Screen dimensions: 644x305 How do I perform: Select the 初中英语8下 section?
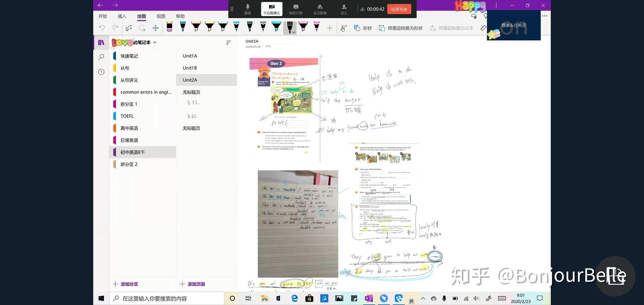(143, 152)
